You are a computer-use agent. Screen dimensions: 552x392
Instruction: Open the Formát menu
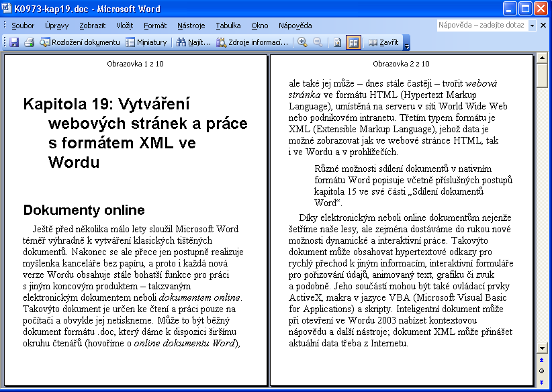click(x=155, y=26)
